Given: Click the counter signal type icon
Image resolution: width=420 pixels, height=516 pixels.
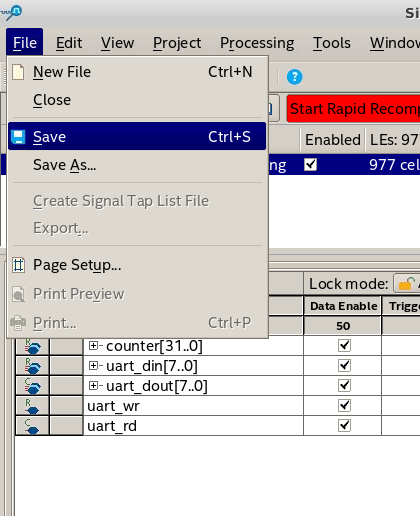Looking at the screenshot, I should click(33, 346).
